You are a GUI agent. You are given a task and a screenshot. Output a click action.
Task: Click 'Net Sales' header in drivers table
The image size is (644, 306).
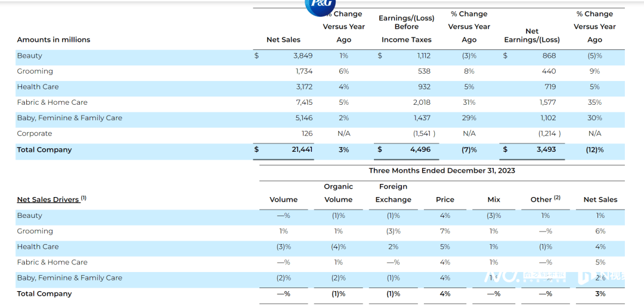coord(600,200)
